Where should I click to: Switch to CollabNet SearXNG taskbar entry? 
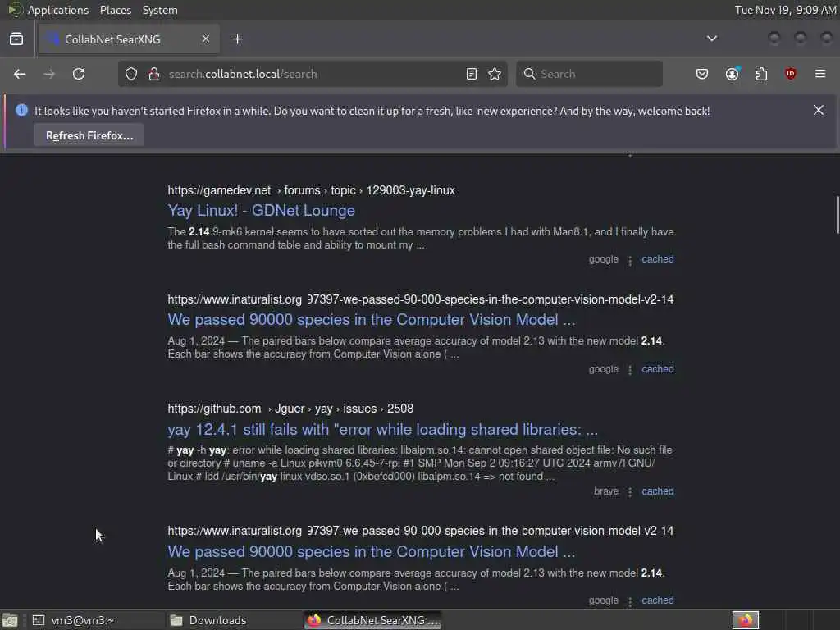[373, 620]
